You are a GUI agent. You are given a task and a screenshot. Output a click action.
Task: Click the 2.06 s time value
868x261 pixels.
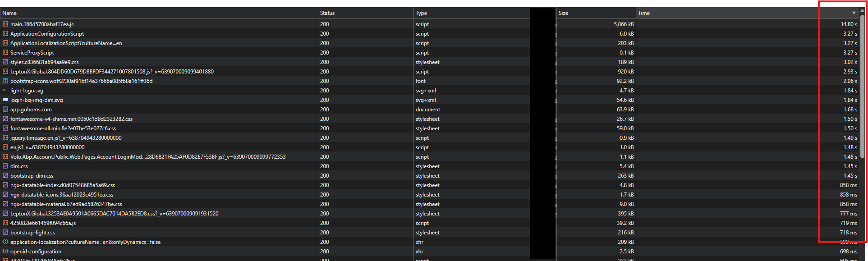pos(850,81)
